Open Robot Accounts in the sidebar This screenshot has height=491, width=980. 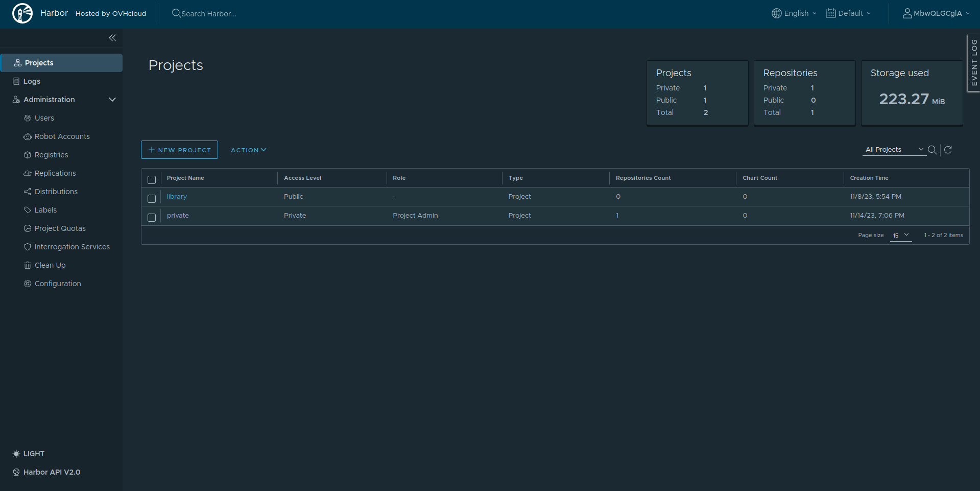click(x=62, y=136)
